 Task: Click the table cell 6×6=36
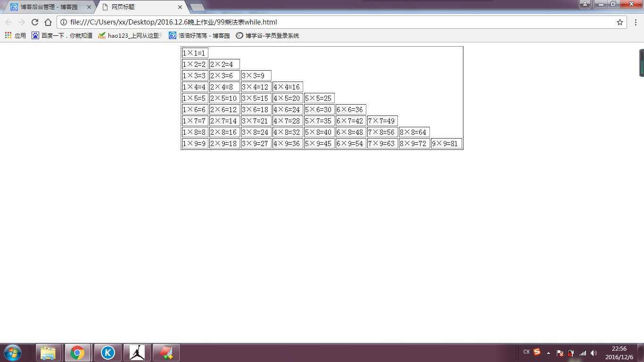tap(351, 109)
